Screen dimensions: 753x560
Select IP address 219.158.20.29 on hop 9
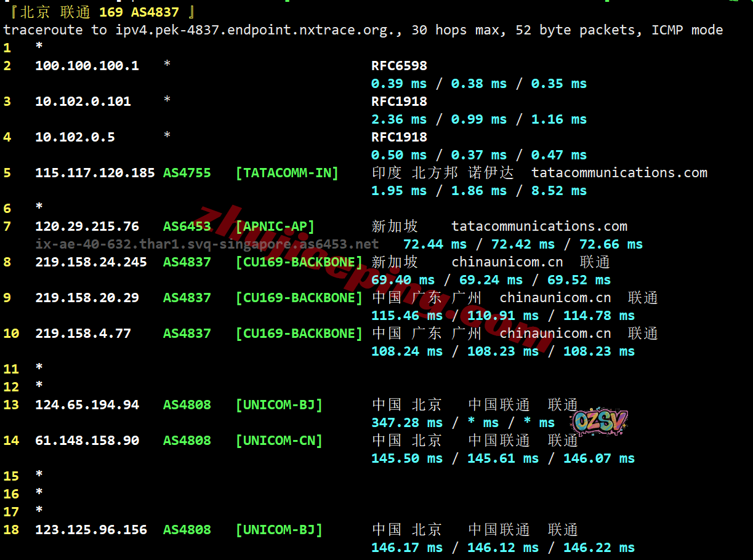pos(87,298)
